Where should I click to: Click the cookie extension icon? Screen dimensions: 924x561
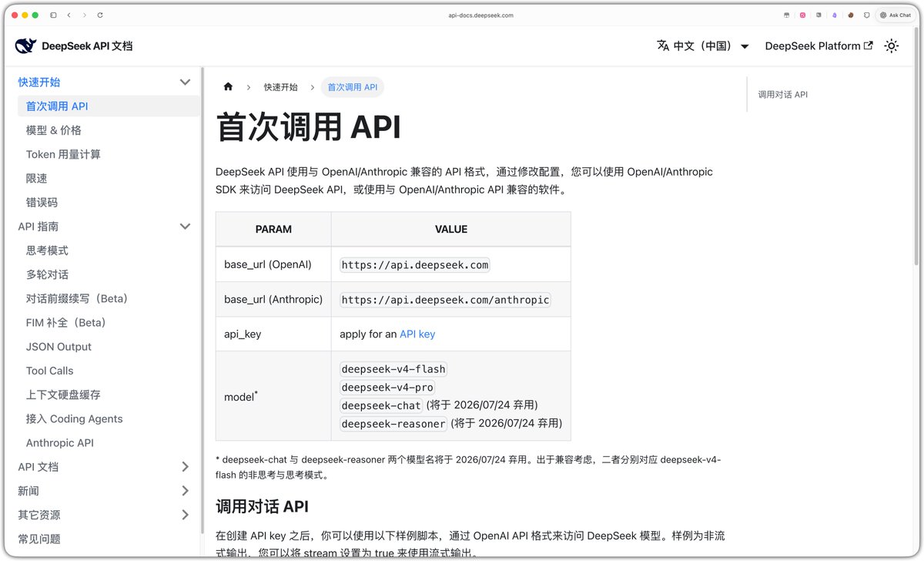[851, 15]
